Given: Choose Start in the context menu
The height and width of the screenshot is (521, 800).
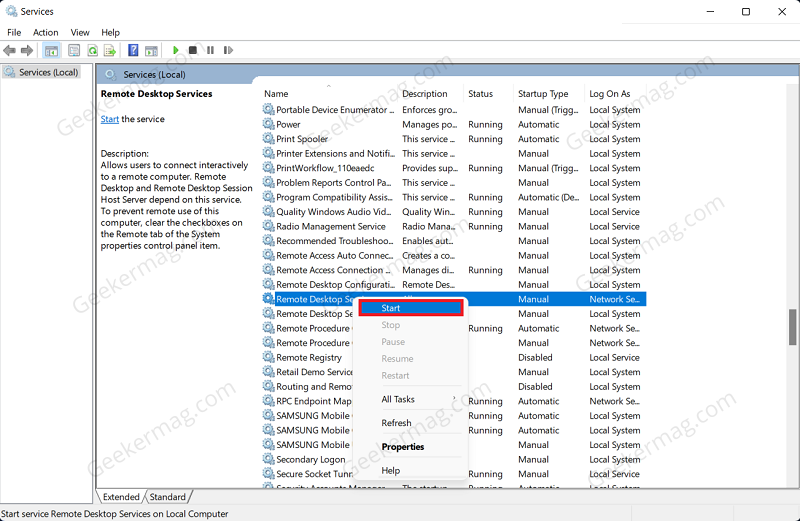Looking at the screenshot, I should pyautogui.click(x=411, y=308).
